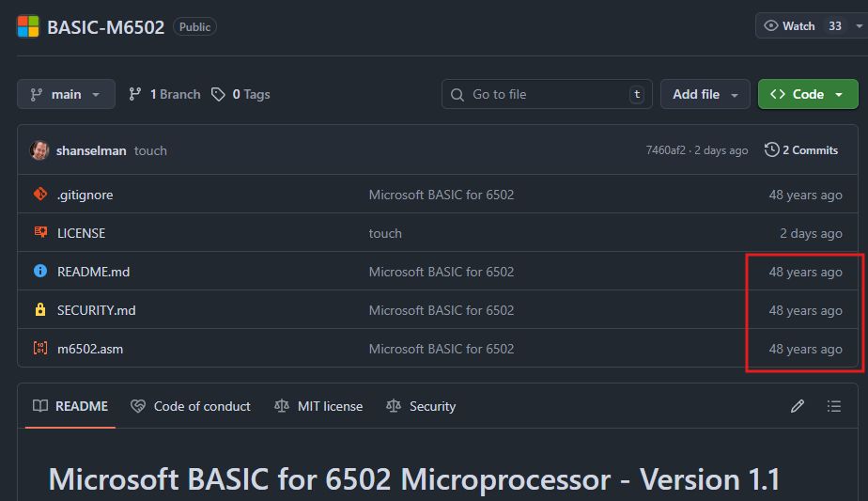Viewport: 868px width, 501px height.
Task: Switch to the MIT license tab
Action: (x=318, y=406)
